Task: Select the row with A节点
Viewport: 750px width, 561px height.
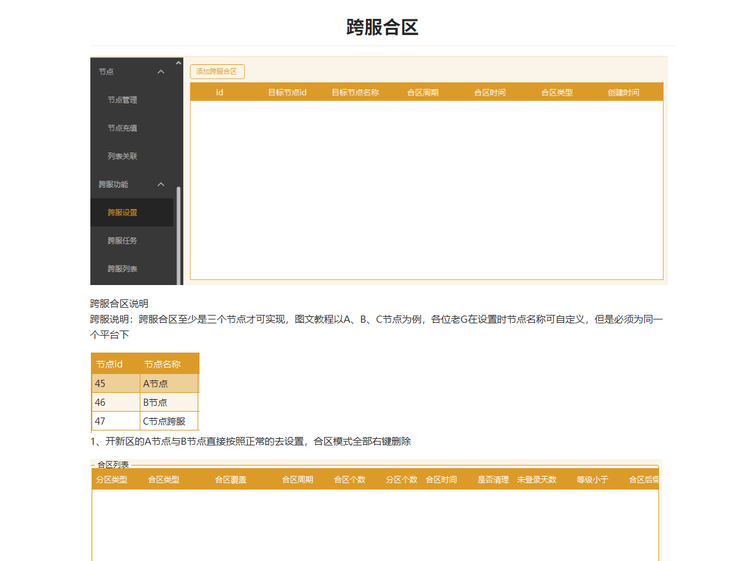Action: [x=145, y=384]
